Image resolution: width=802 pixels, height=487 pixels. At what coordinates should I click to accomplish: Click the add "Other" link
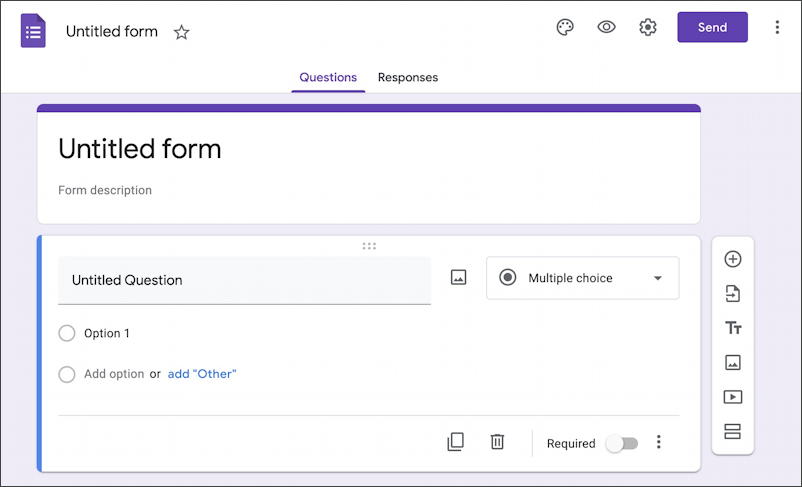click(202, 374)
